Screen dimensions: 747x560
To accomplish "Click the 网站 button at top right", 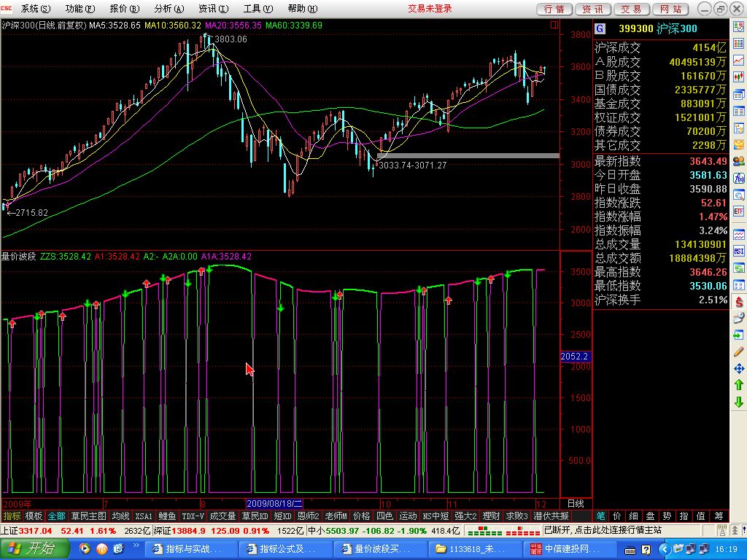I will [670, 9].
